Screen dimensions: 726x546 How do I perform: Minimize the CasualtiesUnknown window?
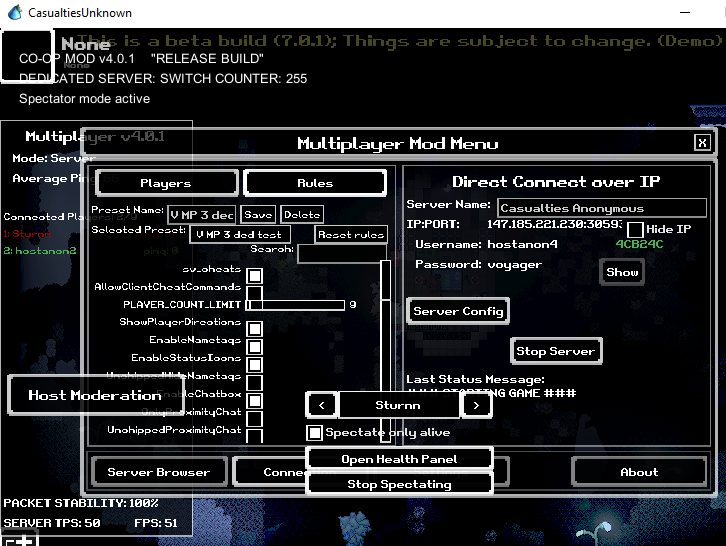click(685, 13)
